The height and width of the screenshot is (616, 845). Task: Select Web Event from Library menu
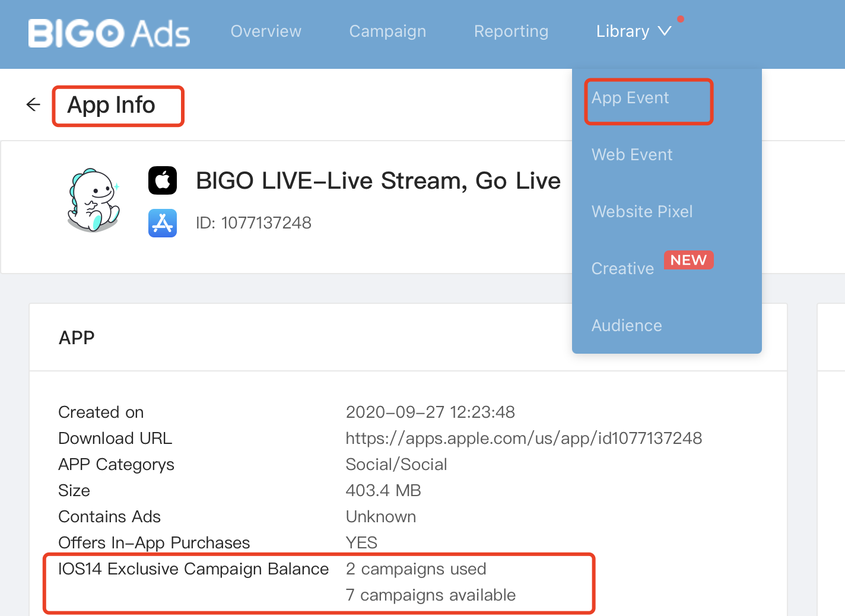(x=632, y=155)
